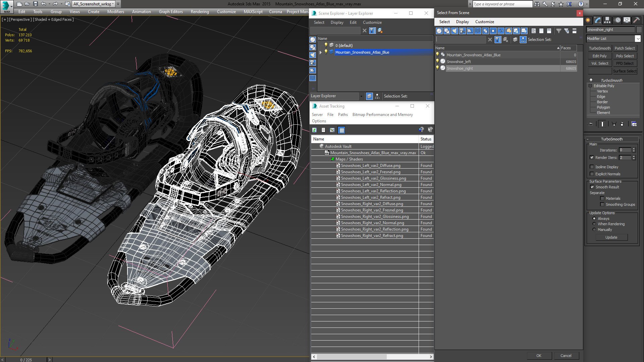This screenshot has width=644, height=362.
Task: Toggle Display Geometry filter in Select From Scene
Action: click(439, 31)
